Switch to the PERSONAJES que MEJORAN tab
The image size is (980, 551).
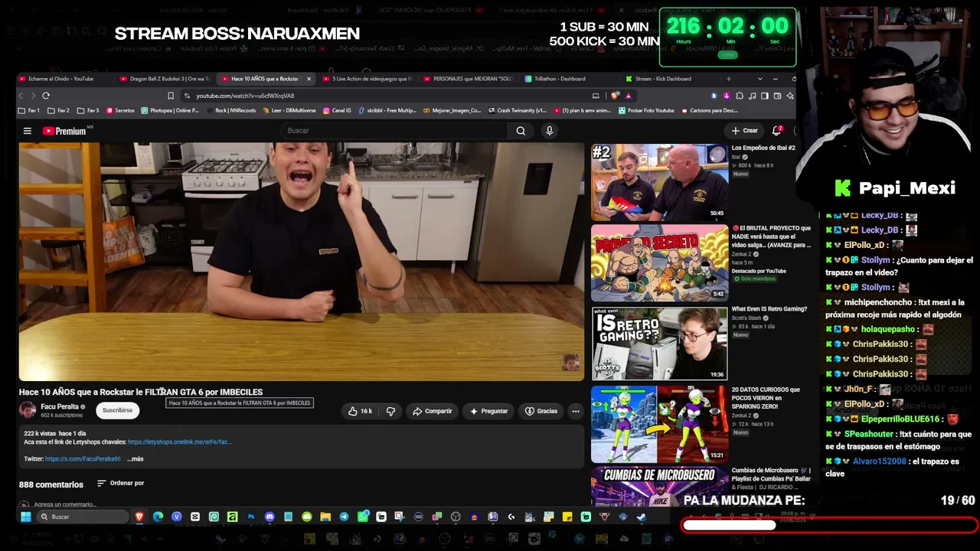click(468, 79)
